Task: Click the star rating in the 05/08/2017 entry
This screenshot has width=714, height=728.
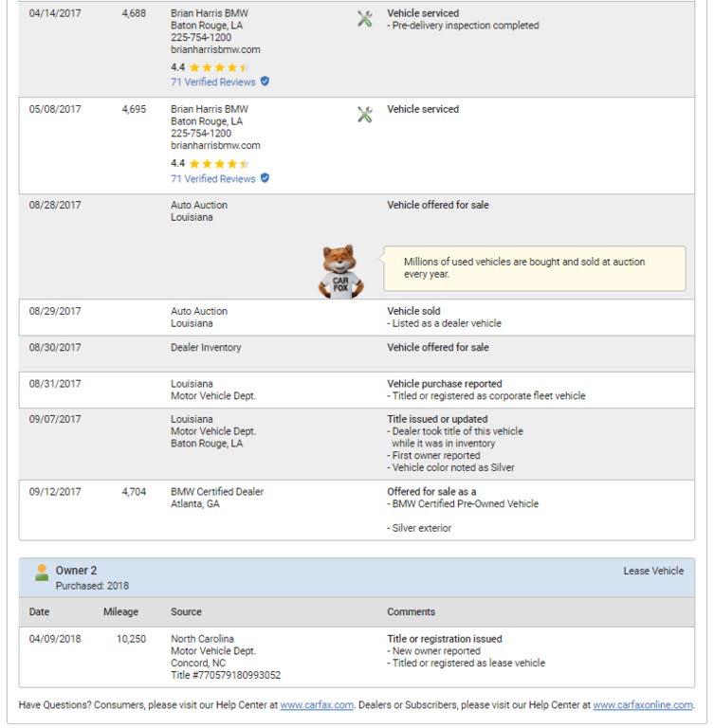Action: [218, 163]
